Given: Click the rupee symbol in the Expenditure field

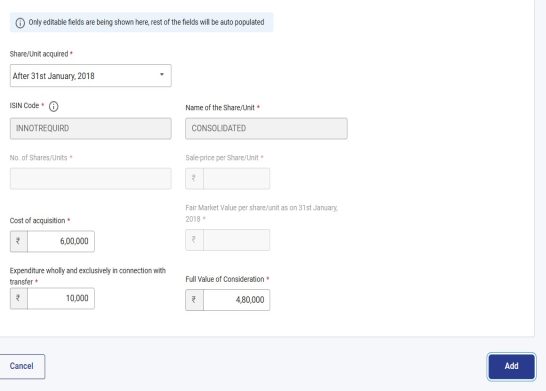Looking at the screenshot, I should (18, 298).
